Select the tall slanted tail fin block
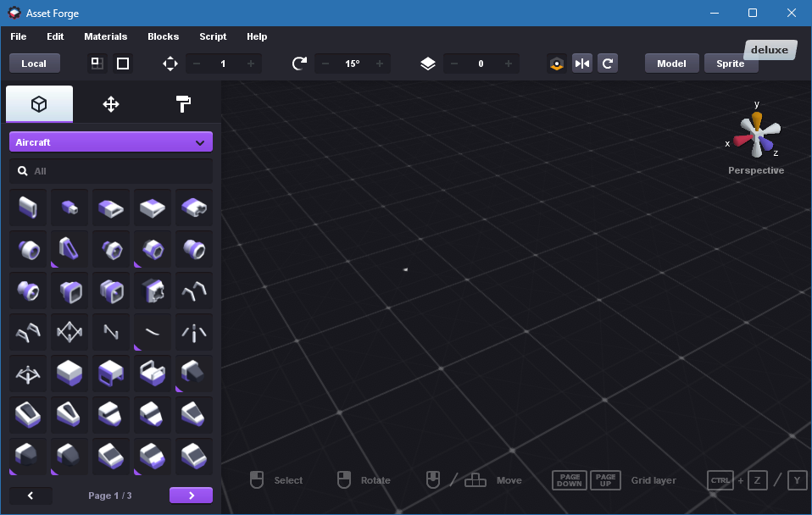This screenshot has height=515, width=812. pos(70,250)
